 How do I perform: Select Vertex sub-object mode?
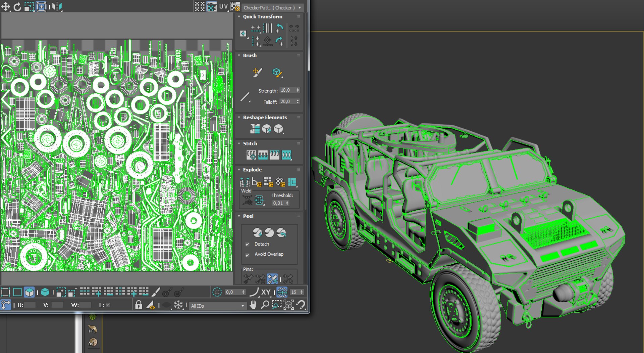6,292
